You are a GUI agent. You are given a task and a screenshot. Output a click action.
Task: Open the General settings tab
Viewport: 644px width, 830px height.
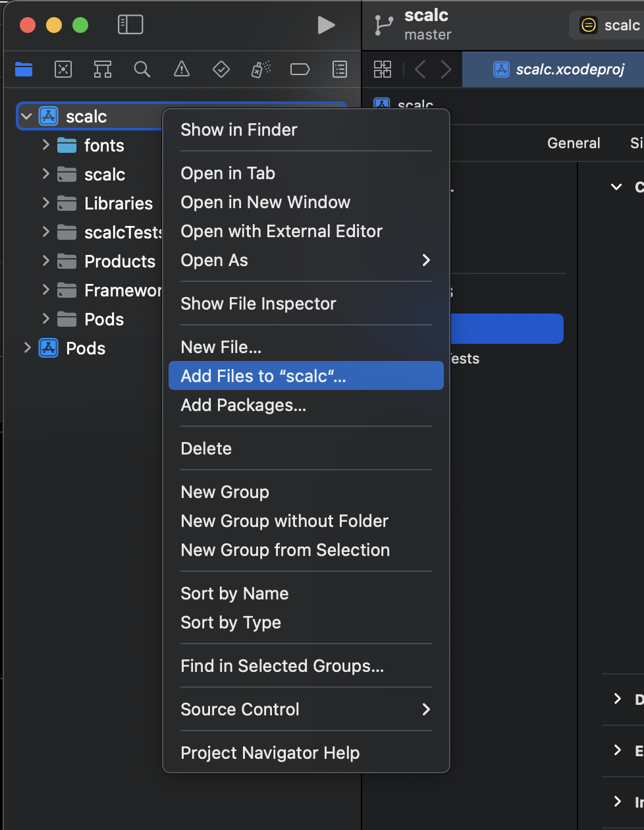pos(574,143)
